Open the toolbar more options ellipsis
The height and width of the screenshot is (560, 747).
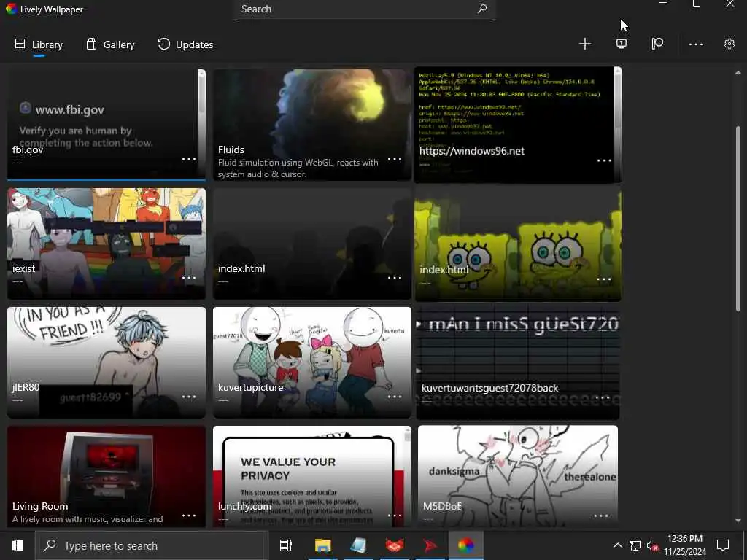pos(695,44)
